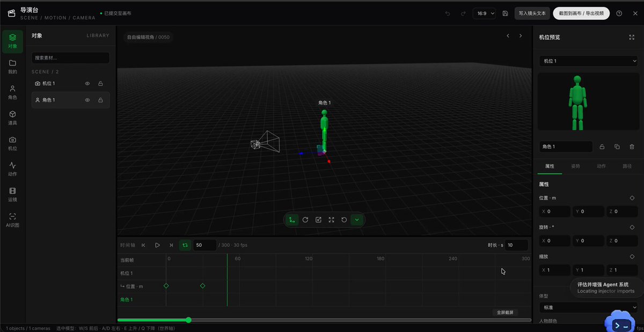Open the 运镜 camera movement panel
Screen dimensions: 644x332
point(12,194)
